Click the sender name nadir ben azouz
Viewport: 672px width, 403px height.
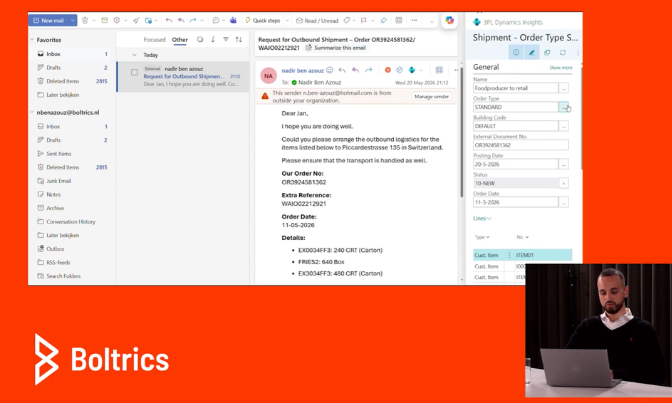[x=303, y=70]
